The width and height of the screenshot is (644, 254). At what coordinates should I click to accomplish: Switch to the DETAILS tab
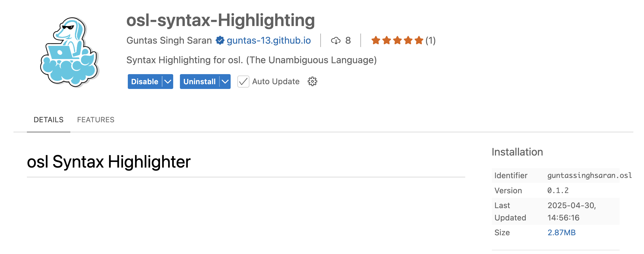point(48,120)
